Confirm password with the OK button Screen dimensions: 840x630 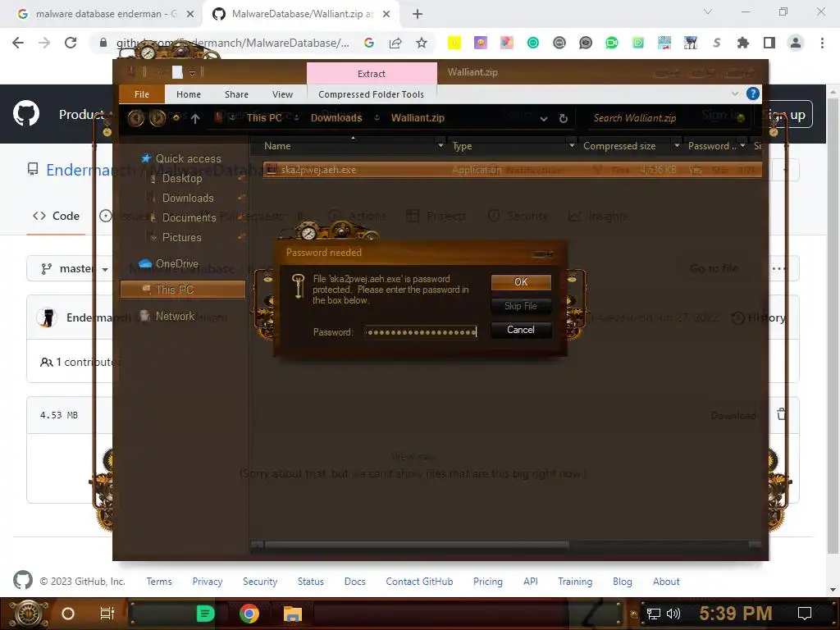point(521,282)
